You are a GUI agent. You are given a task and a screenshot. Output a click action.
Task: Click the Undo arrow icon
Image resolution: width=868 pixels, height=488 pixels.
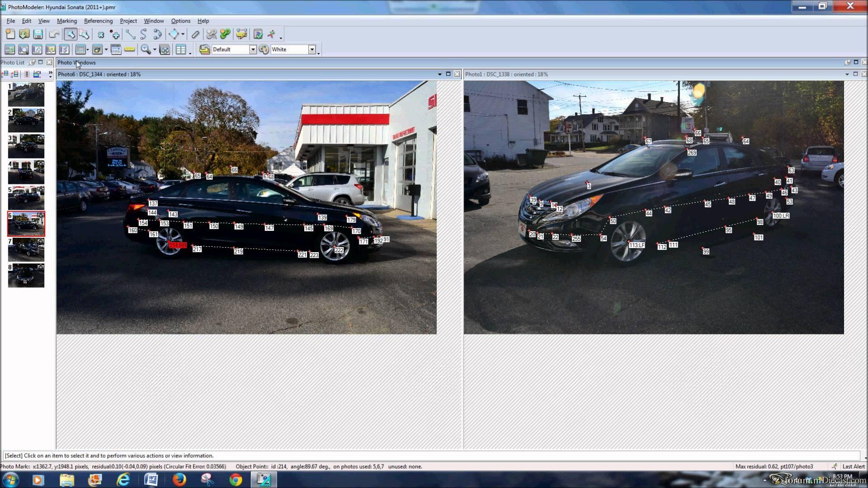click(54, 34)
